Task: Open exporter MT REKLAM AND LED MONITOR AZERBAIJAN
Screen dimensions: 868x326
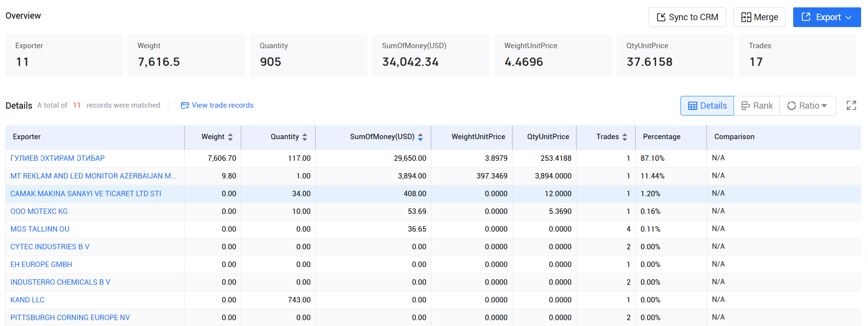Action: [93, 176]
